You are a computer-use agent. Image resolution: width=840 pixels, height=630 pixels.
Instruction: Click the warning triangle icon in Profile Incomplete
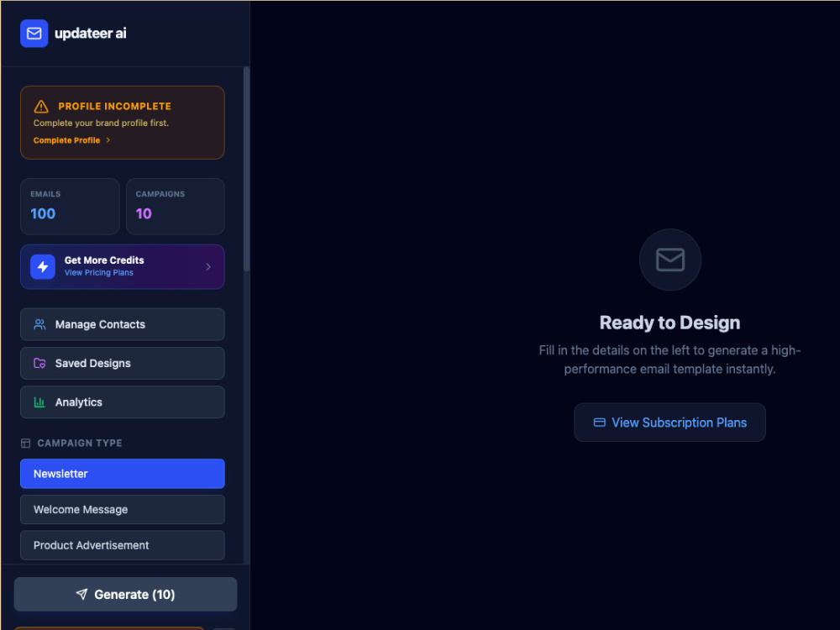41,107
